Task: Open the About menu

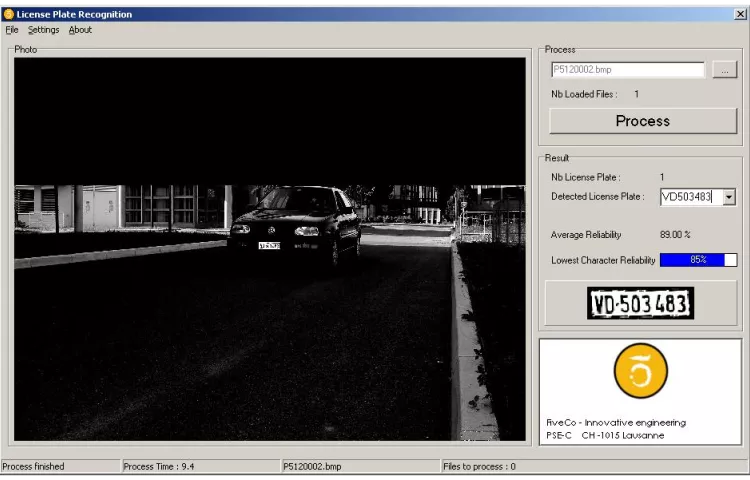Action: coord(80,30)
